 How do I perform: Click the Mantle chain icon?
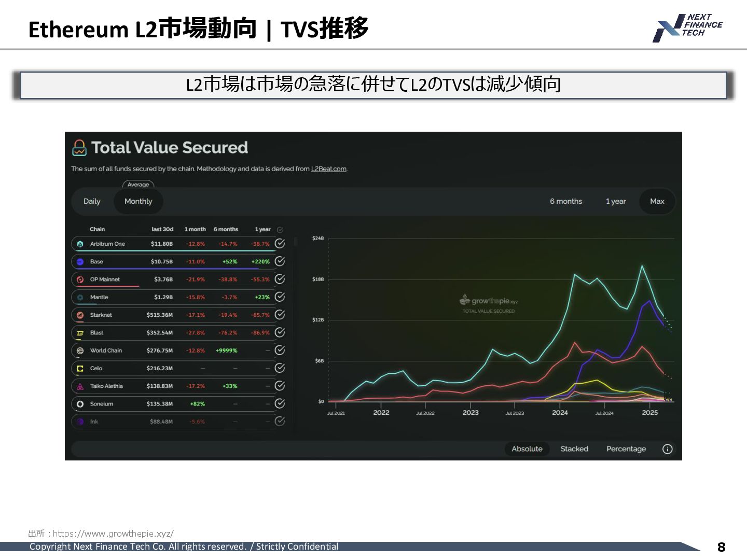(80, 297)
